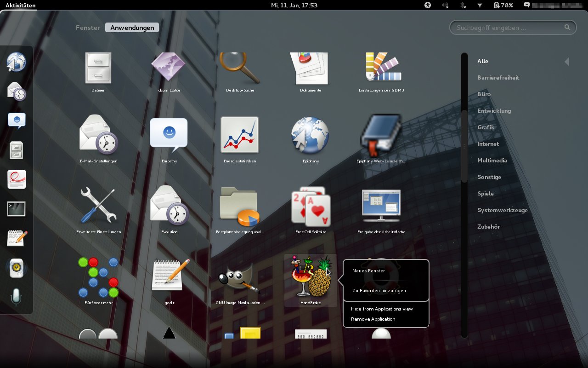This screenshot has height=368, width=588.
Task: Filter by Multimedia category
Action: pyautogui.click(x=492, y=161)
